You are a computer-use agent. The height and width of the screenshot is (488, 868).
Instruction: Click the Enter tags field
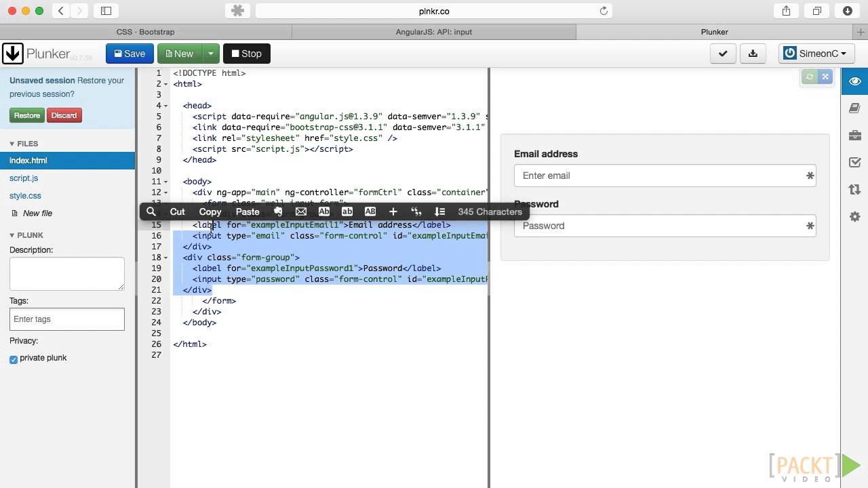67,319
